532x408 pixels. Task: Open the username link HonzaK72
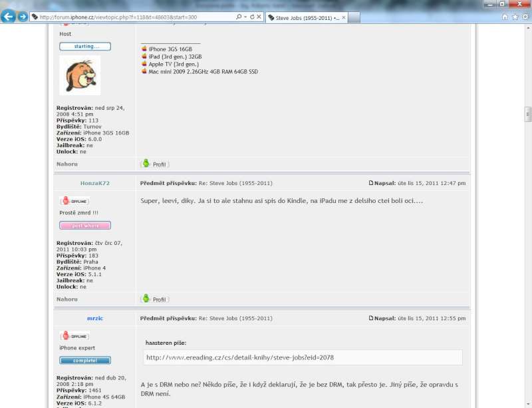pyautogui.click(x=95, y=183)
